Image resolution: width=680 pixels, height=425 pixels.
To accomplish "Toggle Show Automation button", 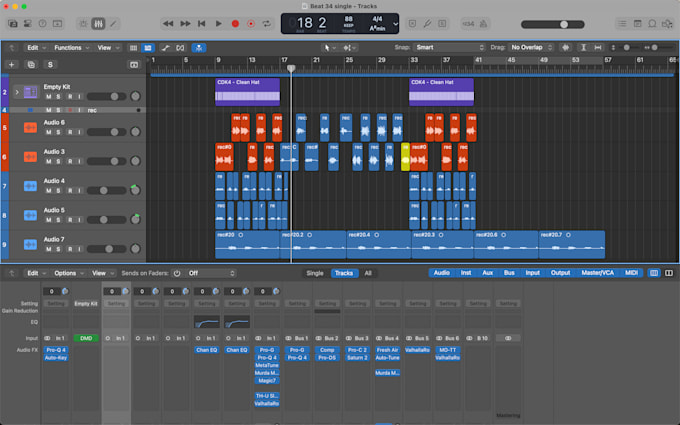I will point(165,48).
